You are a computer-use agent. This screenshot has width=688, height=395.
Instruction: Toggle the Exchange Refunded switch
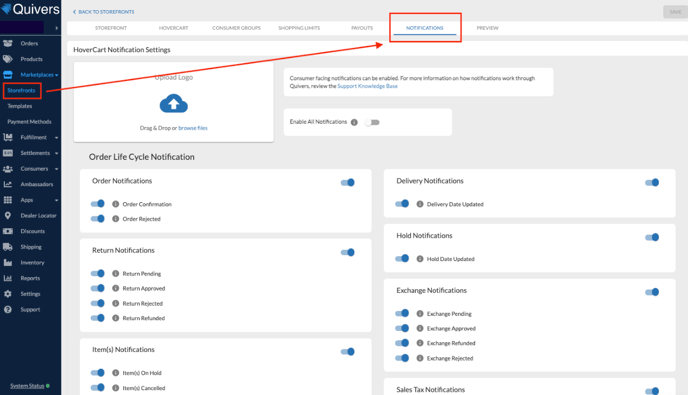(x=402, y=343)
